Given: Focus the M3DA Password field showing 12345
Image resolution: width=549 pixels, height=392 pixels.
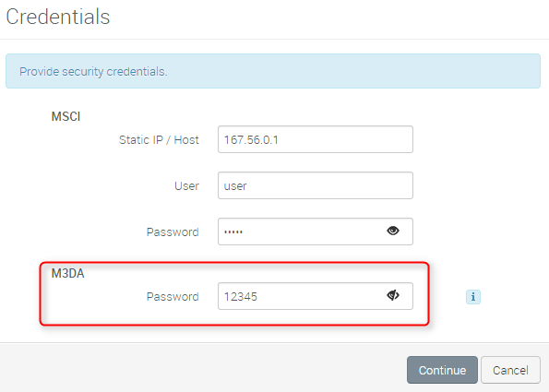Looking at the screenshot, I should 316,296.
